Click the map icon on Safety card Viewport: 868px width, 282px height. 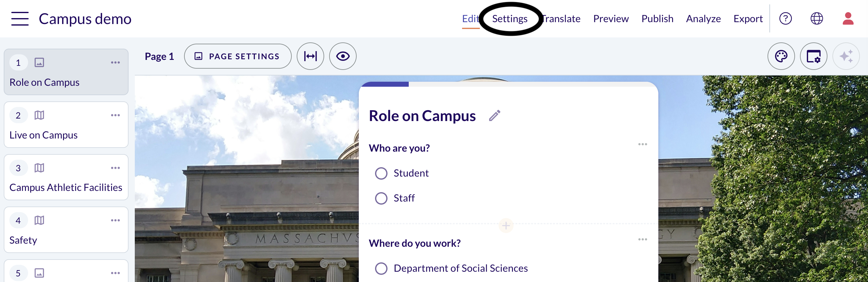click(x=39, y=220)
